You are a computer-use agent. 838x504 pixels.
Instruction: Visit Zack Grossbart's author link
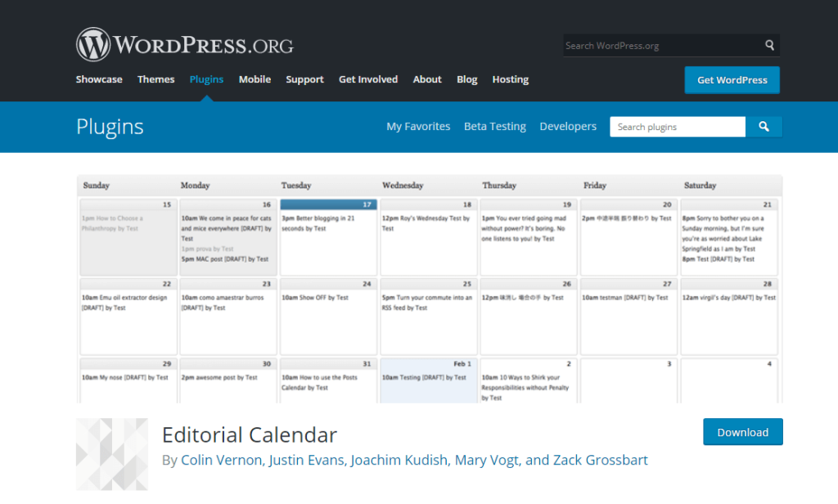600,460
